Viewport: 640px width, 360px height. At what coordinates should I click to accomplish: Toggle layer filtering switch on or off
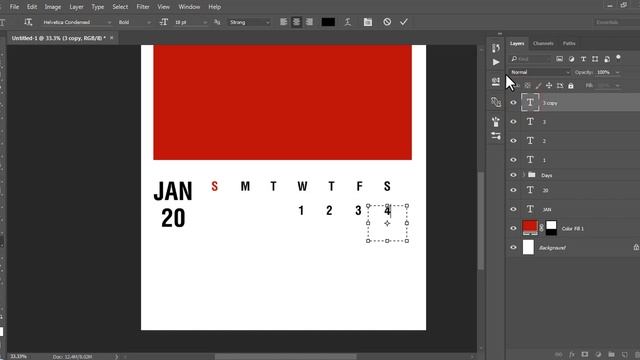click(x=618, y=58)
